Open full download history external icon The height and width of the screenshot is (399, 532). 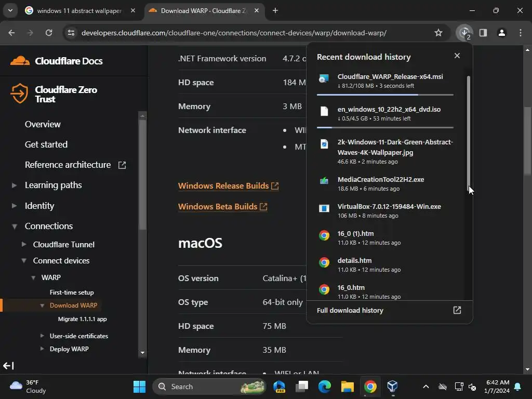point(457,310)
